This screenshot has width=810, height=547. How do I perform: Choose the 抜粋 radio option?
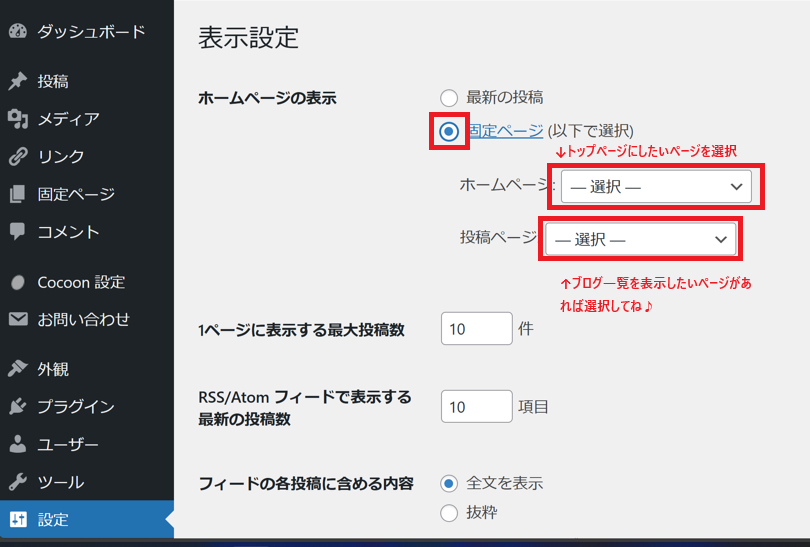coord(449,513)
